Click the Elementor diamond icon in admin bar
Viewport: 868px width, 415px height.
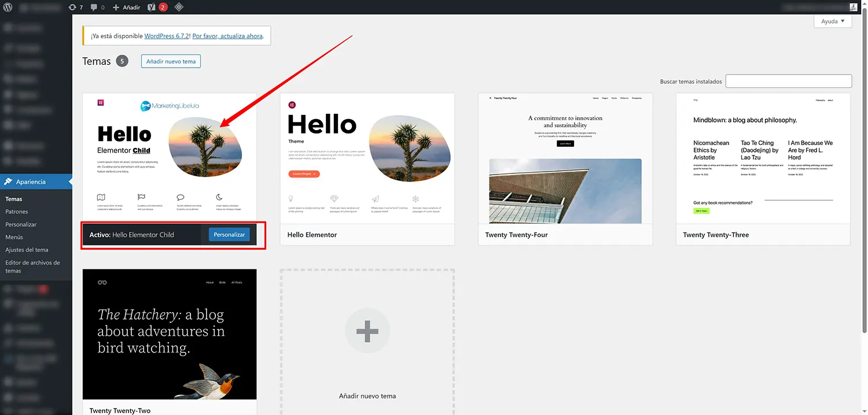click(178, 7)
